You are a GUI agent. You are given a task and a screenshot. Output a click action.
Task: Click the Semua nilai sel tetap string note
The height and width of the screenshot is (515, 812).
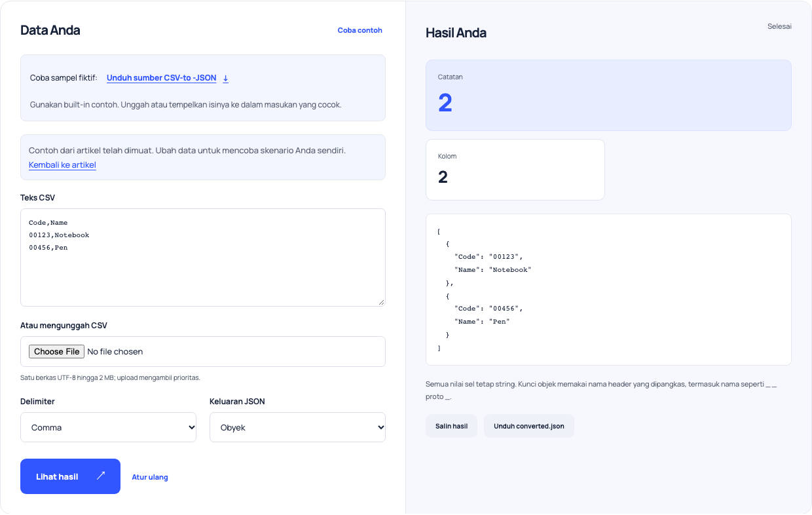[x=600, y=391]
